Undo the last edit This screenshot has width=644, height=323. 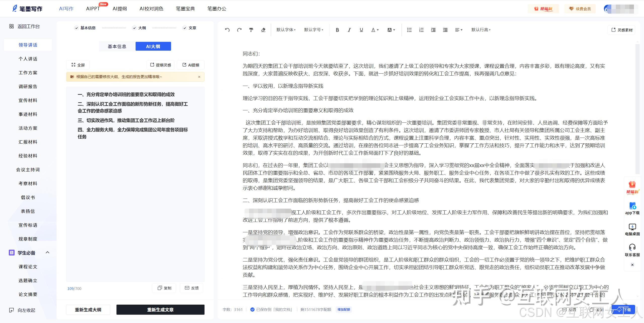[x=227, y=30]
